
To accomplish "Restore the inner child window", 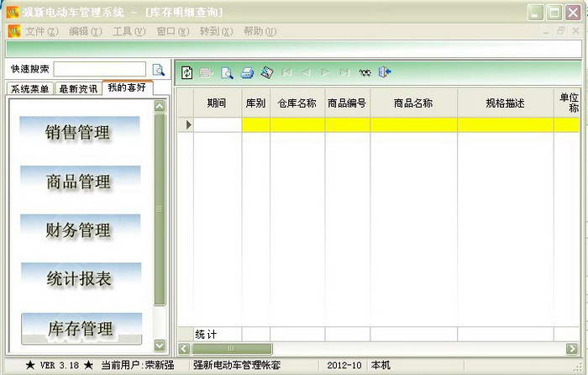I will pos(560,31).
